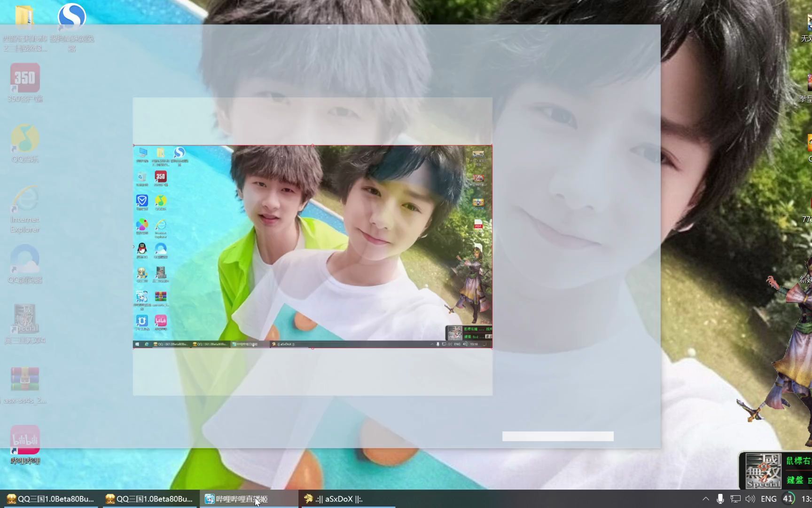Screen dimensions: 812x508
Task: Open the 哔哩哔哩 desktop shortcut
Action: click(x=25, y=444)
